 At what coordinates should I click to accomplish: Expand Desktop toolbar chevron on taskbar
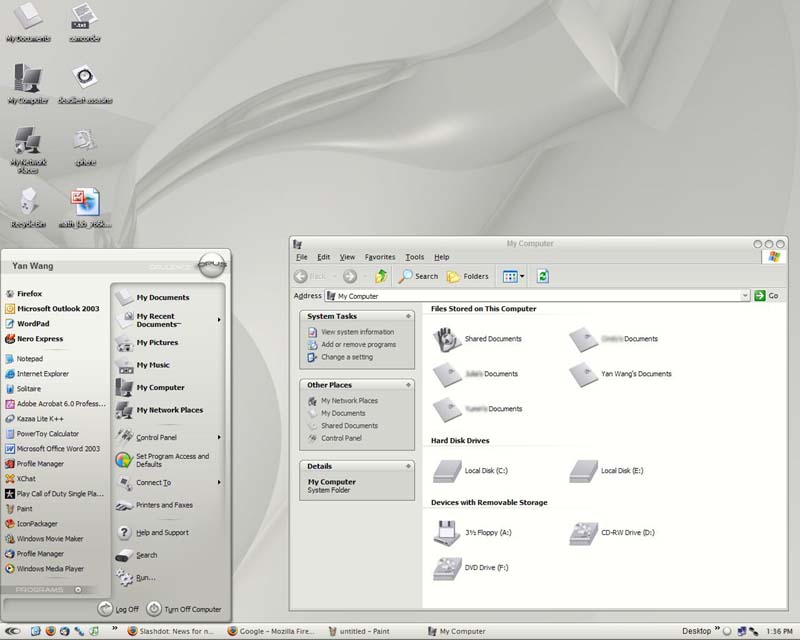pos(717,629)
